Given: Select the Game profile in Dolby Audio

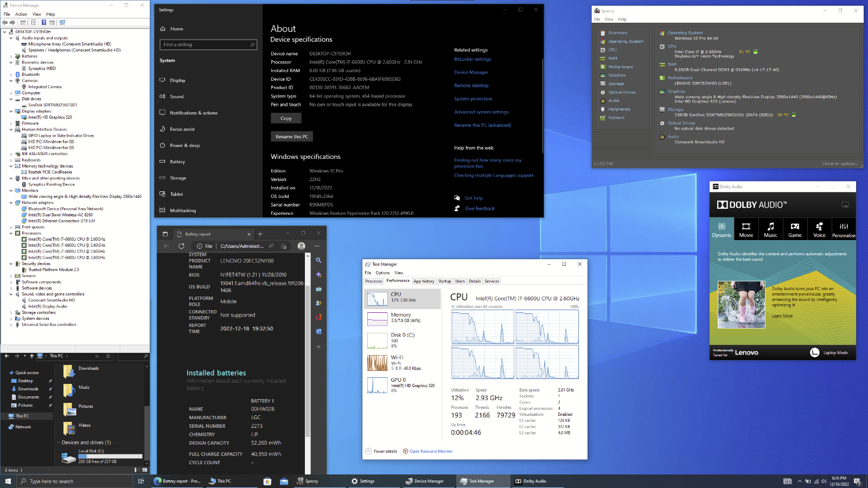Looking at the screenshot, I should [795, 230].
